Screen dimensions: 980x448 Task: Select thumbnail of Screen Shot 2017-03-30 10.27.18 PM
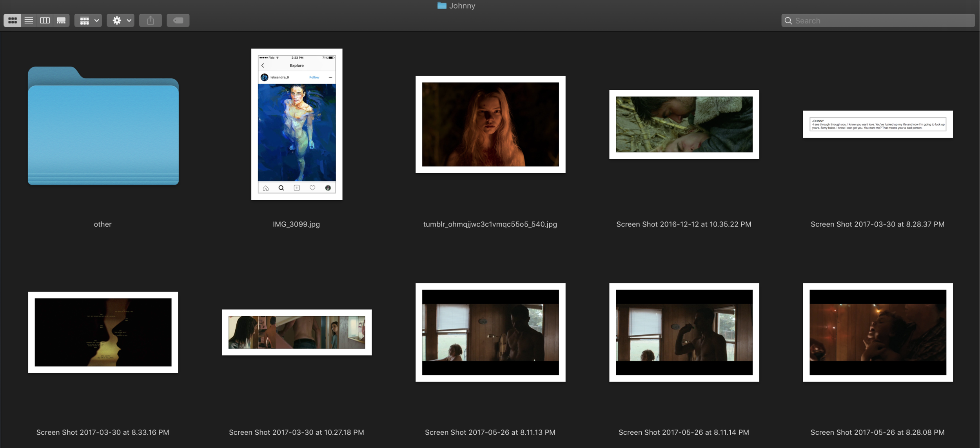click(297, 332)
